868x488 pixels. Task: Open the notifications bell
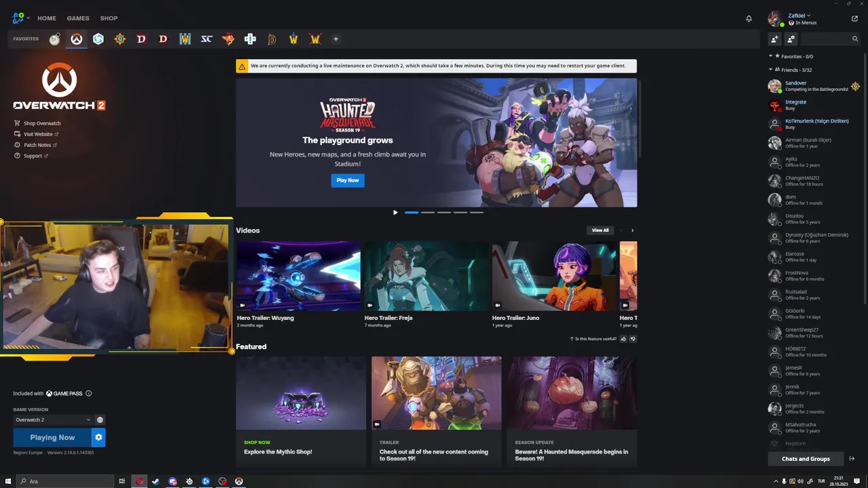(x=749, y=18)
